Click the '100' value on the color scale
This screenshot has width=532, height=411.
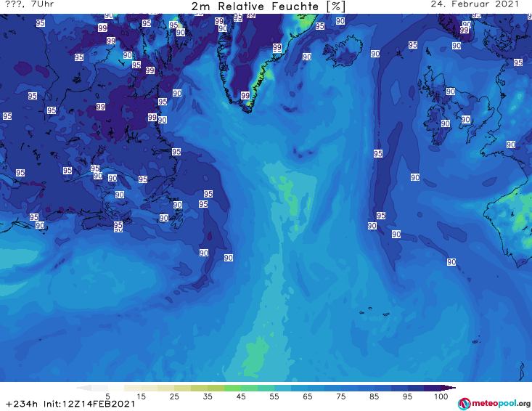(441, 396)
